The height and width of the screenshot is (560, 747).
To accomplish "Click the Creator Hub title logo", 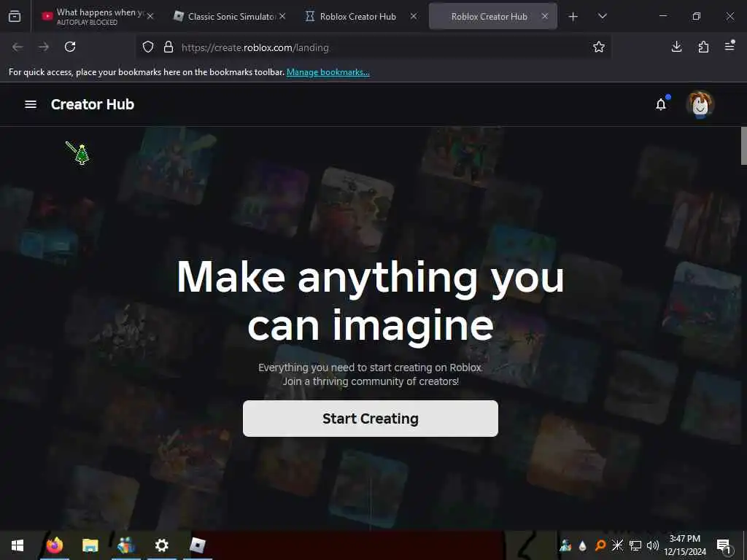I will point(93,104).
